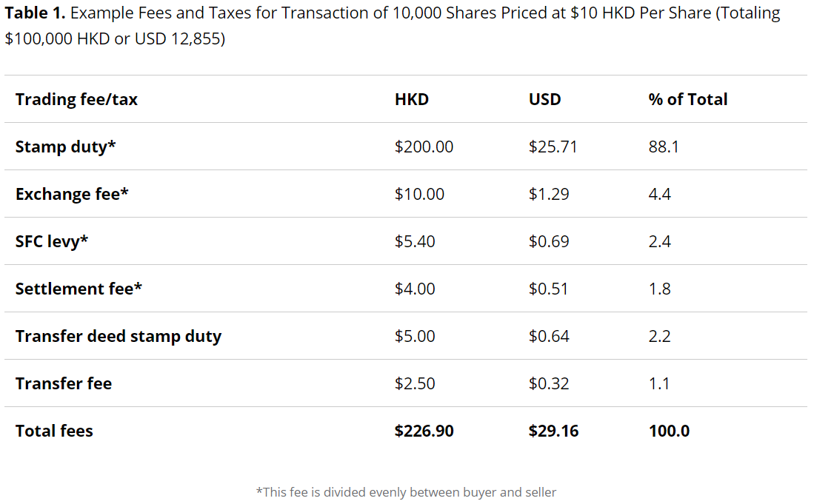Select the $226.90 total HKD value

click(x=424, y=431)
